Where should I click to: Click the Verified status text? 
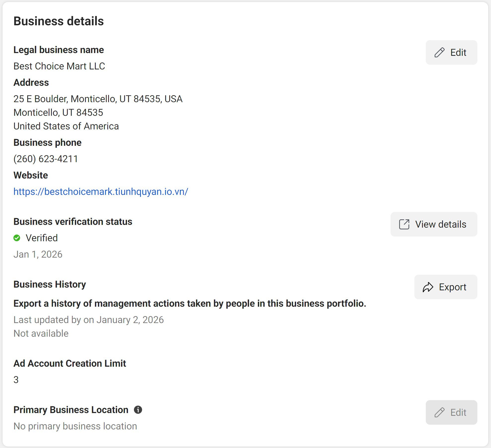coord(42,238)
